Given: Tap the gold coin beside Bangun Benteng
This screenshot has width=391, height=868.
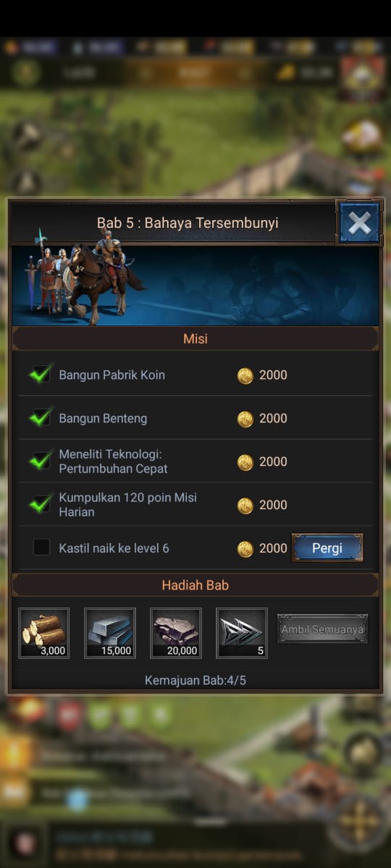Looking at the screenshot, I should [245, 419].
